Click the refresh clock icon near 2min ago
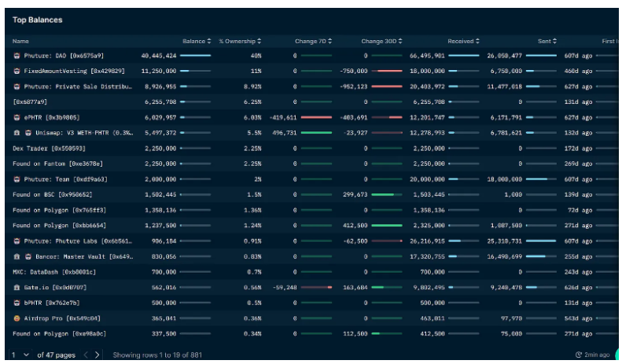Image resolution: width=622 pixels, height=364 pixels. click(x=579, y=355)
